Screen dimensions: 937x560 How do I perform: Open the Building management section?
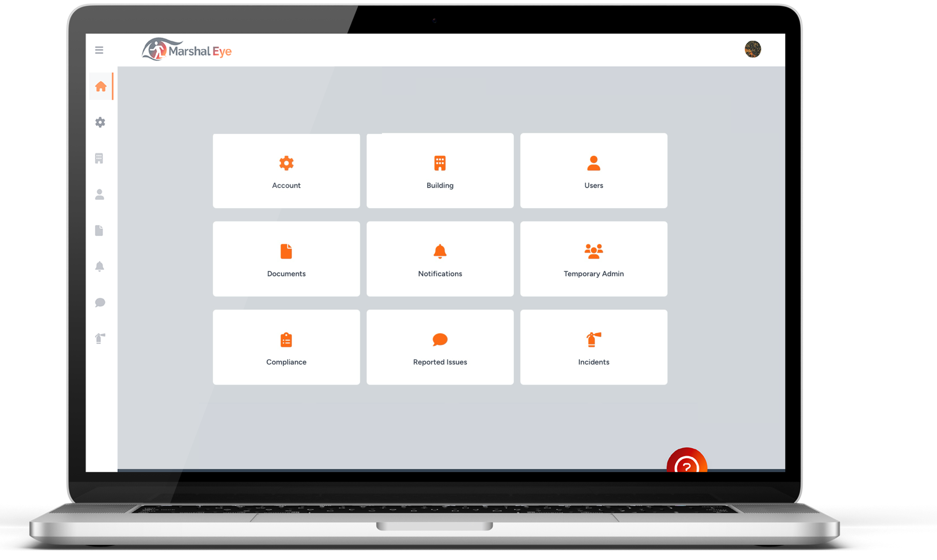[x=439, y=170]
